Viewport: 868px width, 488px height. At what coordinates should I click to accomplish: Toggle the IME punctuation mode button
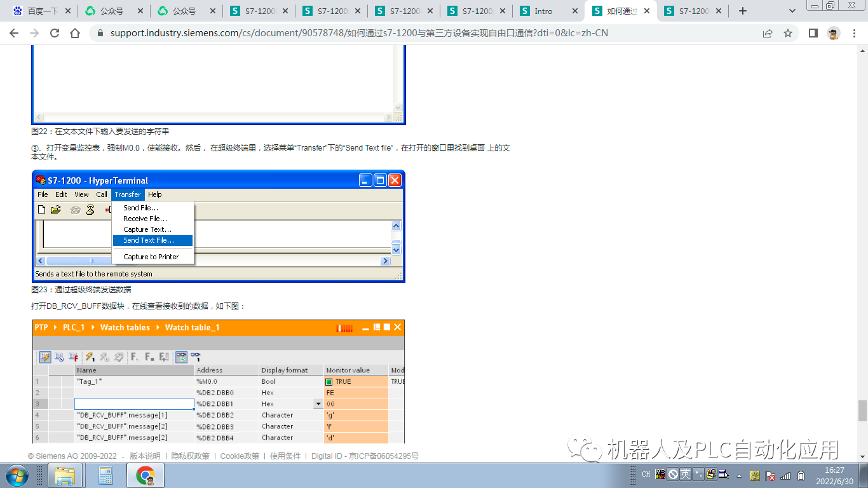(698, 474)
